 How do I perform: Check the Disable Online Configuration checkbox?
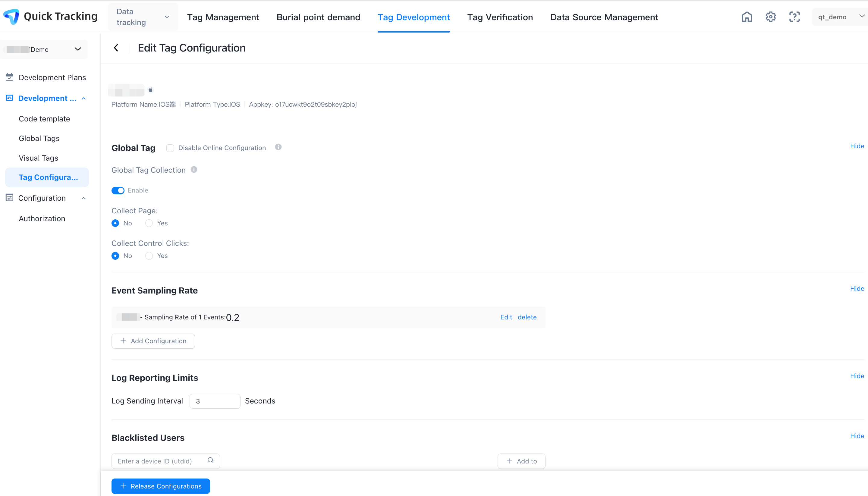(170, 148)
